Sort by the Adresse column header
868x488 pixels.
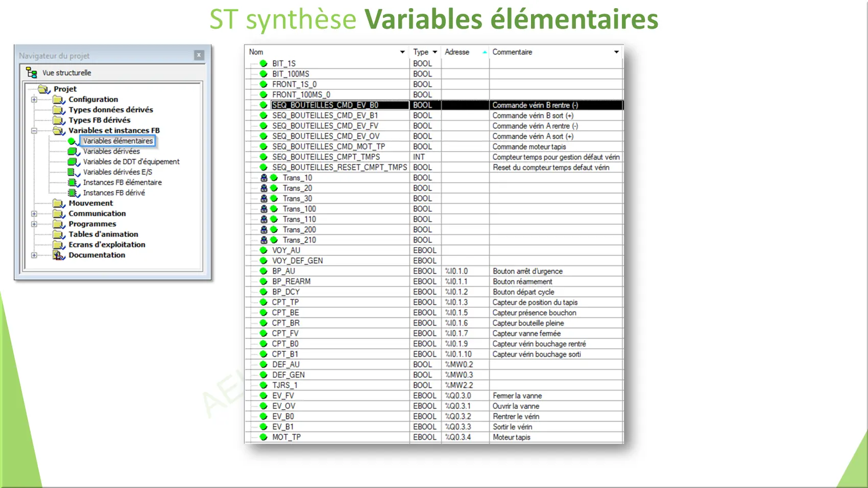[x=457, y=52]
